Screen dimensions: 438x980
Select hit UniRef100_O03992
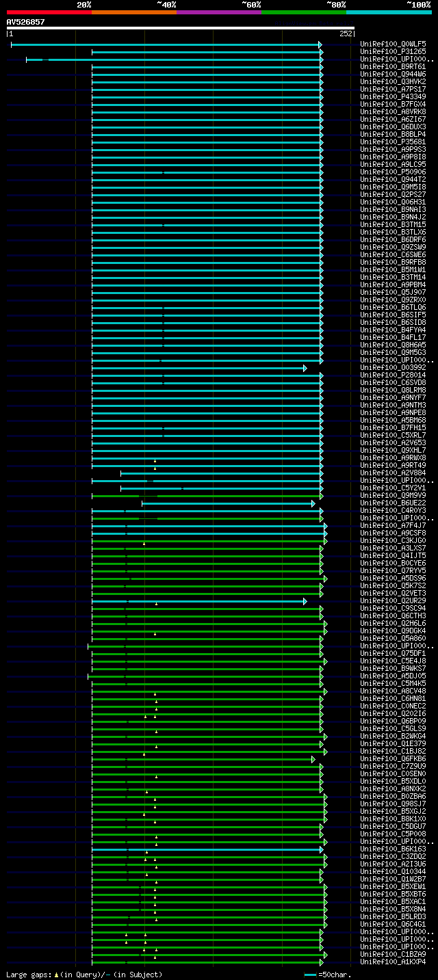(x=393, y=368)
